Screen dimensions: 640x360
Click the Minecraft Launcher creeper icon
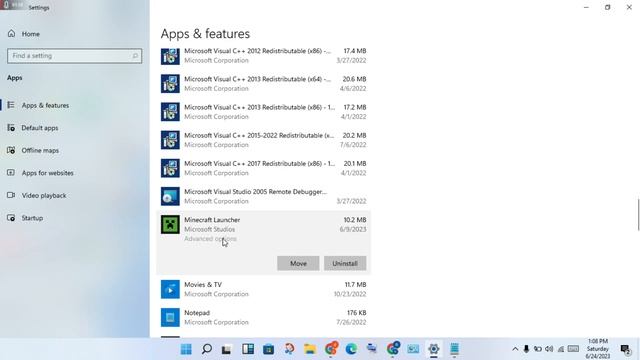pos(170,224)
